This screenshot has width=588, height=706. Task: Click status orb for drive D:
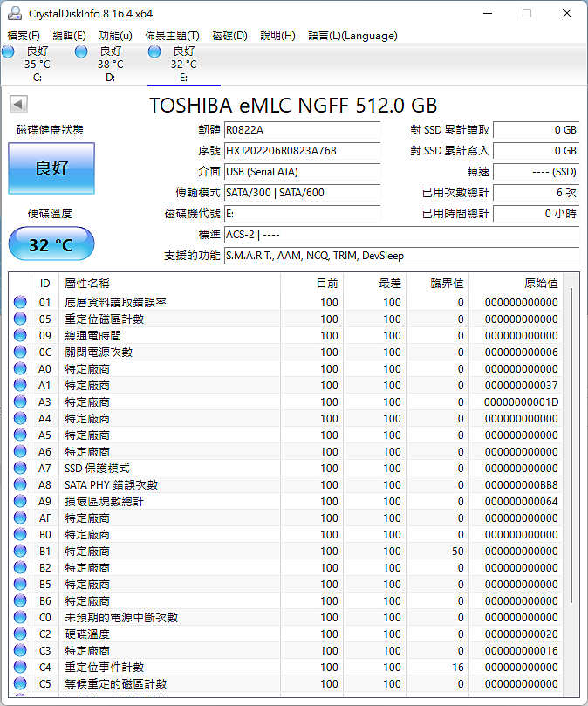point(81,51)
